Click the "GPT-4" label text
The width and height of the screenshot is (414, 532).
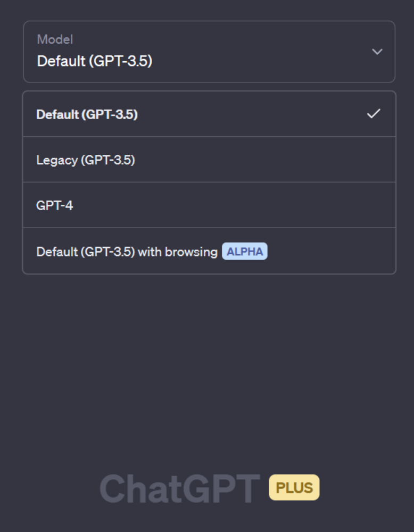pyautogui.click(x=55, y=205)
